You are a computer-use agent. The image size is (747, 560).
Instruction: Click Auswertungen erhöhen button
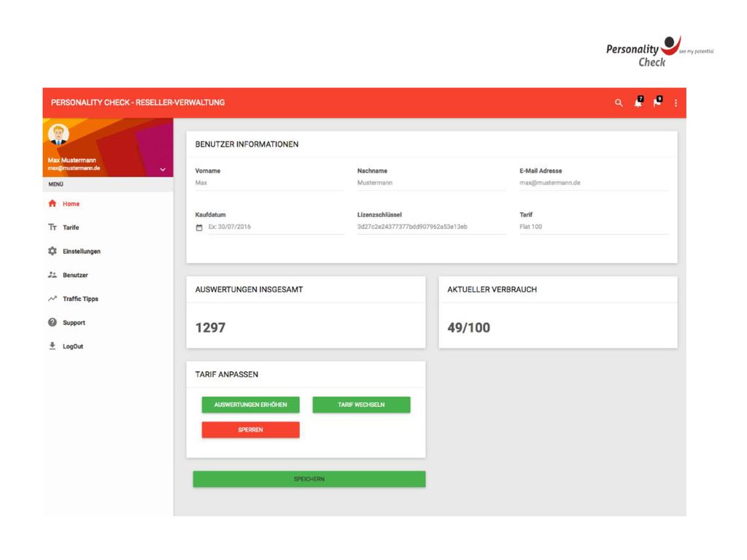click(251, 405)
